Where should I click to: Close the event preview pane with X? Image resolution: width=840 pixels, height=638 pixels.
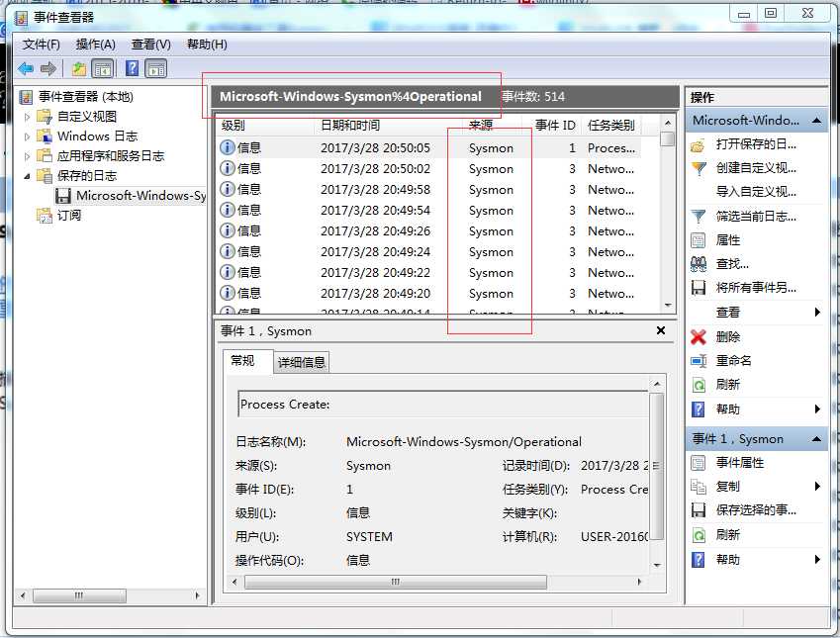(x=661, y=330)
